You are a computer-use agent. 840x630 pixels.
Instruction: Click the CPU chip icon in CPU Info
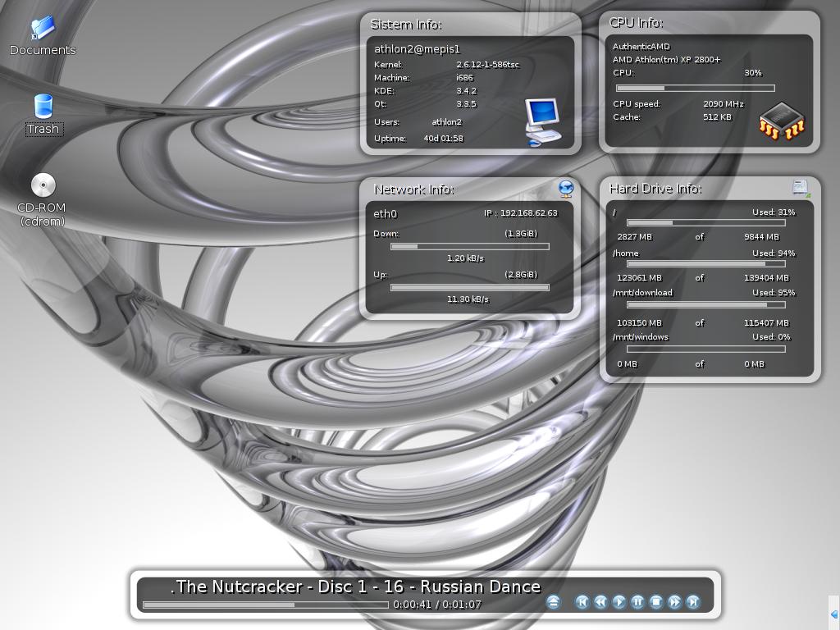coord(782,121)
